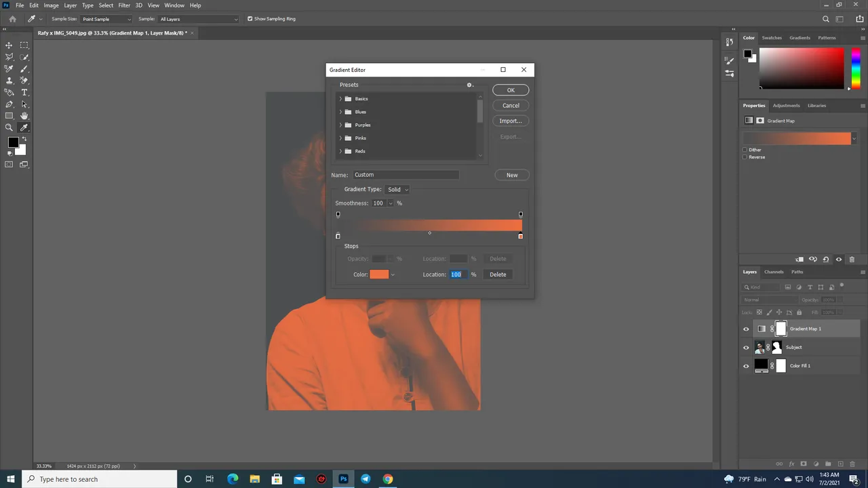Select the orange color stop on gradient bar

520,236
